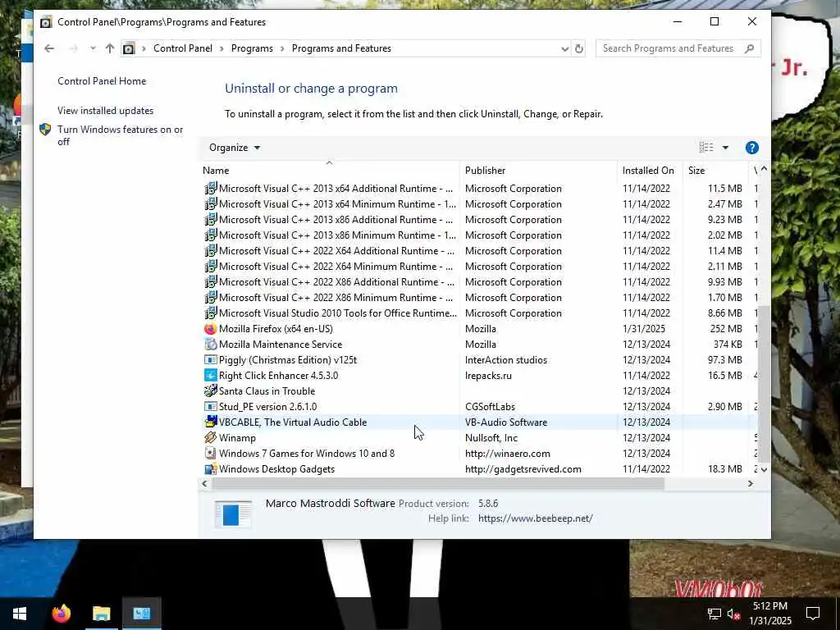
Task: Open the beebeep.net help link
Action: [x=535, y=518]
